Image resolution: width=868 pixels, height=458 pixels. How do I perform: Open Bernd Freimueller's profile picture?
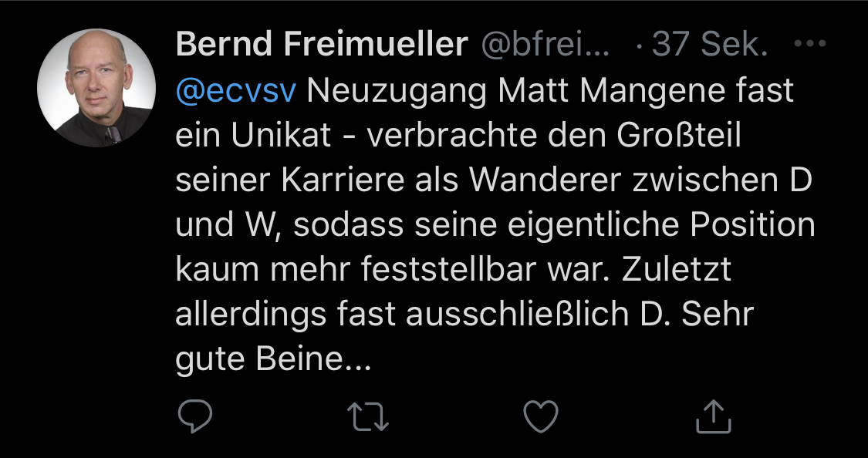pos(97,89)
